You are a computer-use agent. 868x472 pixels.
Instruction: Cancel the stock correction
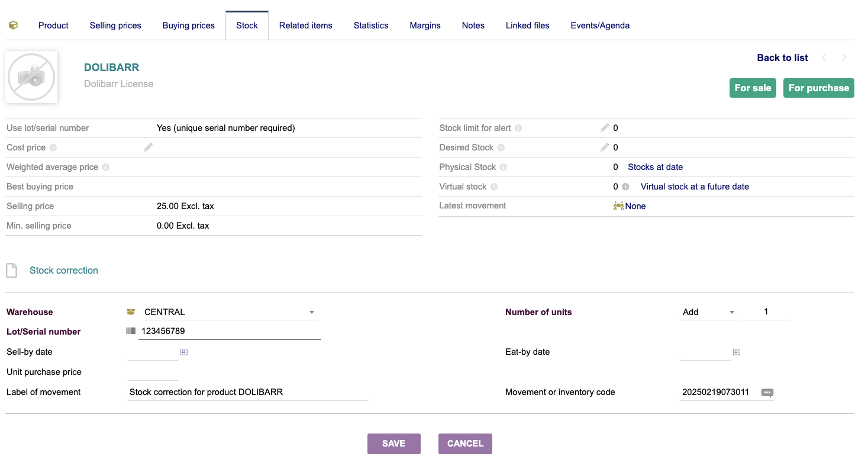[x=465, y=444]
